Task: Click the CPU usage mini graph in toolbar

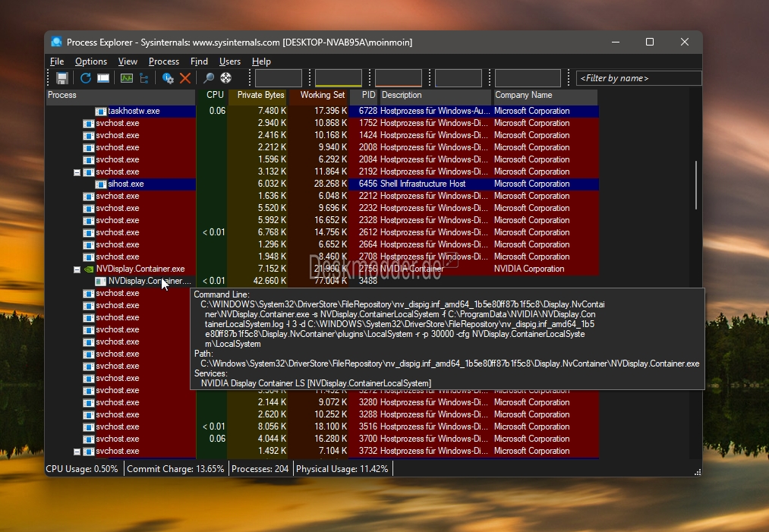Action: (278, 78)
